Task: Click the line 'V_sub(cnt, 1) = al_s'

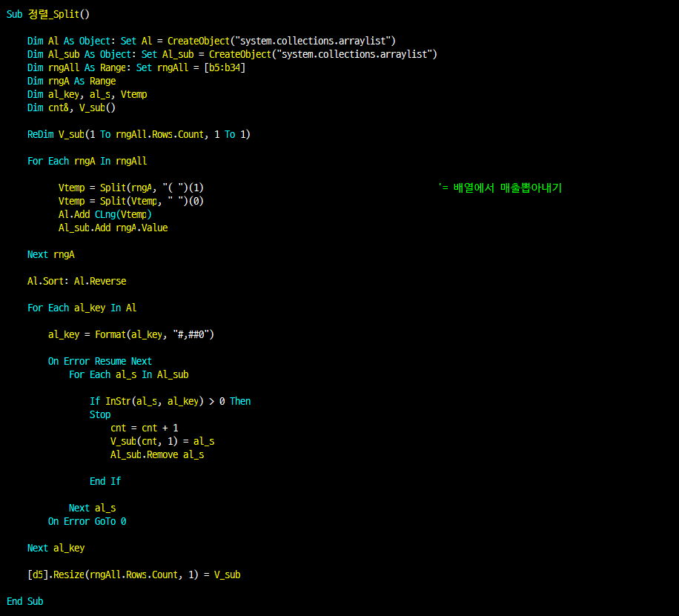Action: pos(162,441)
